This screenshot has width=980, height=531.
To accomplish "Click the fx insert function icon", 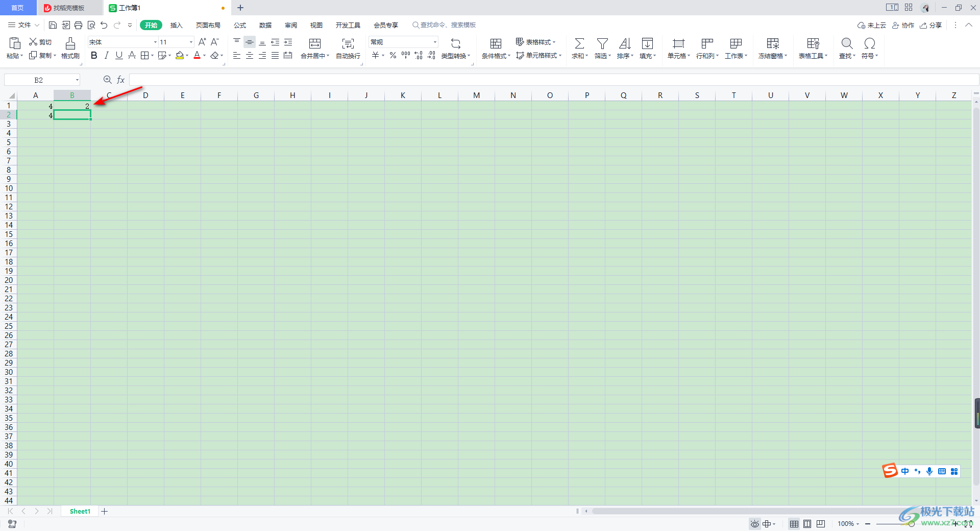I will point(121,80).
